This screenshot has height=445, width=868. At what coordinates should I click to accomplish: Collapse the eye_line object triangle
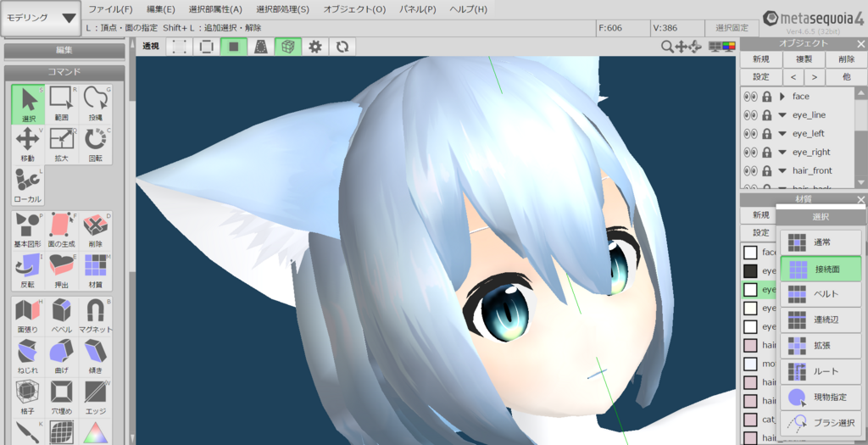click(782, 115)
